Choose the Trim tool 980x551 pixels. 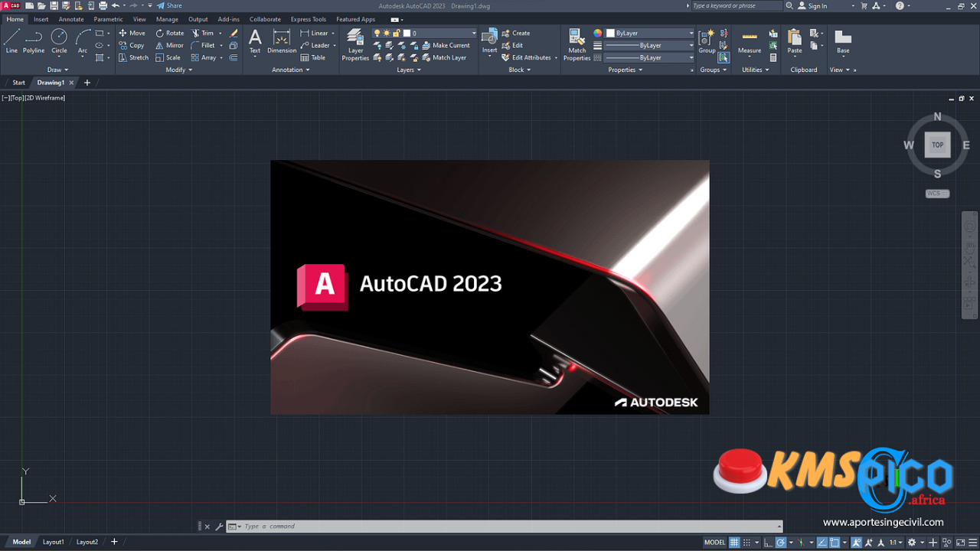203,33
